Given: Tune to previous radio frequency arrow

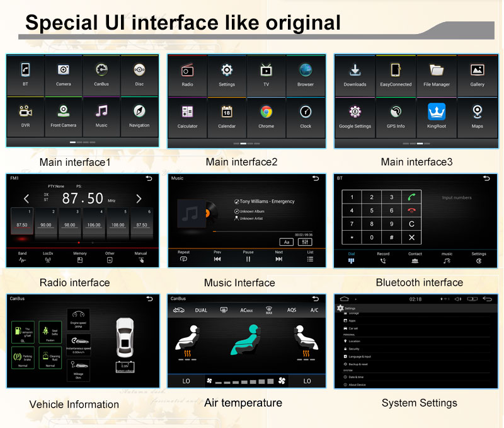Looking at the screenshot, I should (26, 199).
